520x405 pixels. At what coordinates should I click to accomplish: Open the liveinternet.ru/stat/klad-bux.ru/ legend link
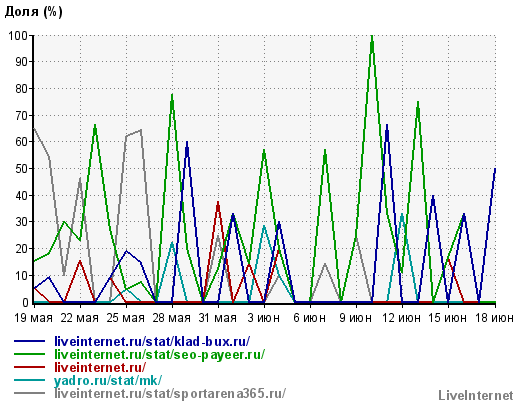coord(152,341)
